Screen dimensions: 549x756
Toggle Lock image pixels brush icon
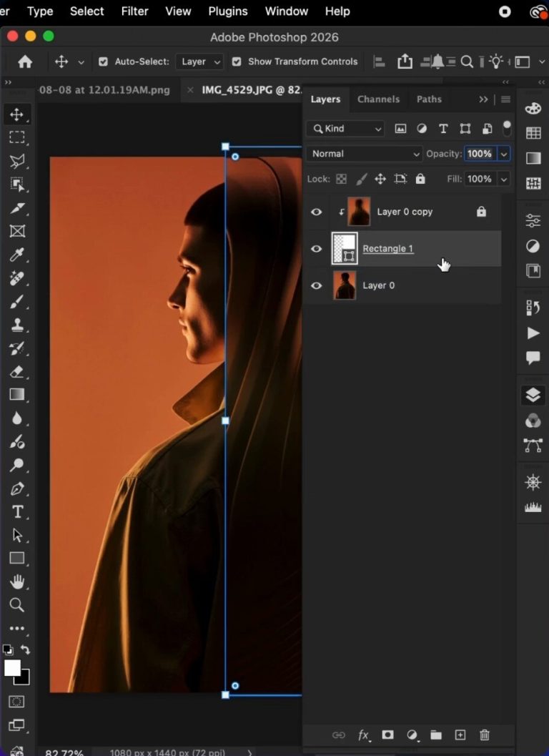click(361, 179)
